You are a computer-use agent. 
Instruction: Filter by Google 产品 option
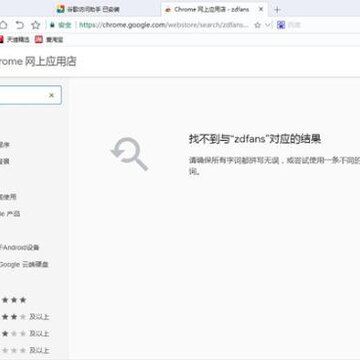click(x=10, y=214)
